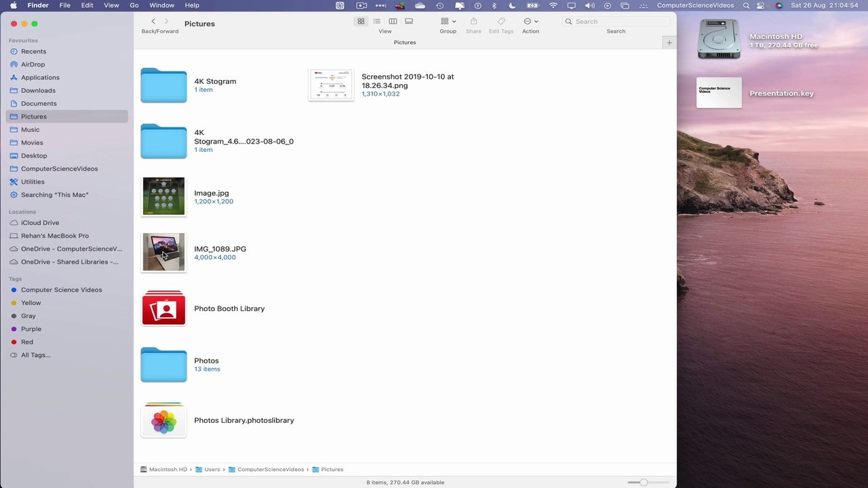Click Users in the path bar
Screen dimensions: 868x488
click(x=208, y=469)
